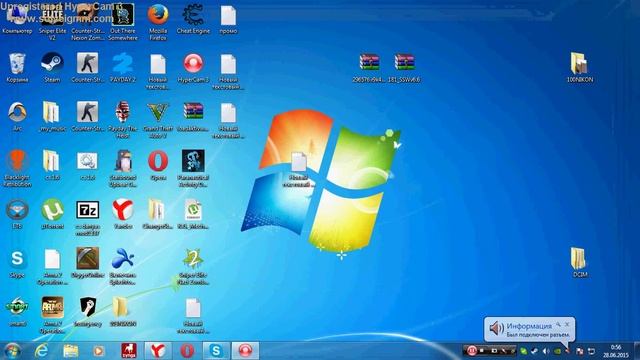Viewport: 640px width, 360px height.
Task: Select the pickaxe game icon on the desktop
Action: [87, 262]
